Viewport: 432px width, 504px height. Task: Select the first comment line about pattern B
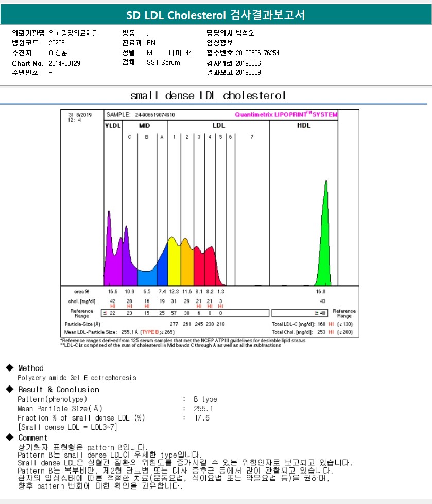click(83, 447)
